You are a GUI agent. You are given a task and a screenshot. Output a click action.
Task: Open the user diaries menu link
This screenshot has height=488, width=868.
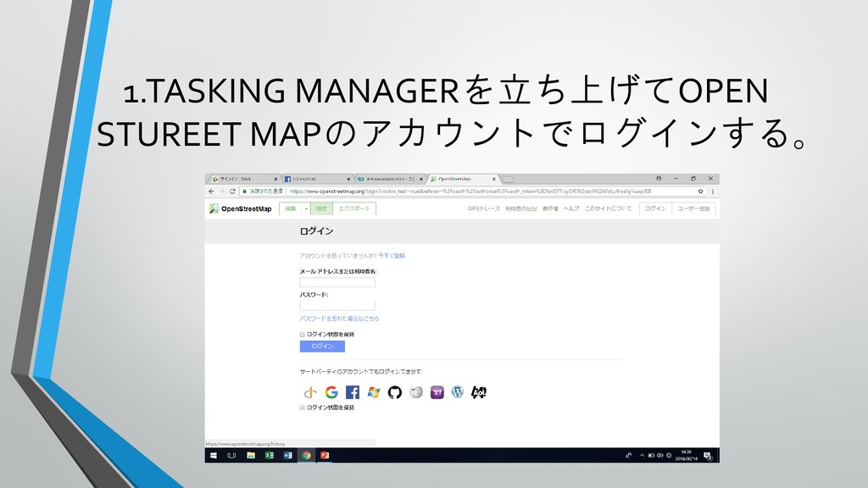tap(521, 208)
